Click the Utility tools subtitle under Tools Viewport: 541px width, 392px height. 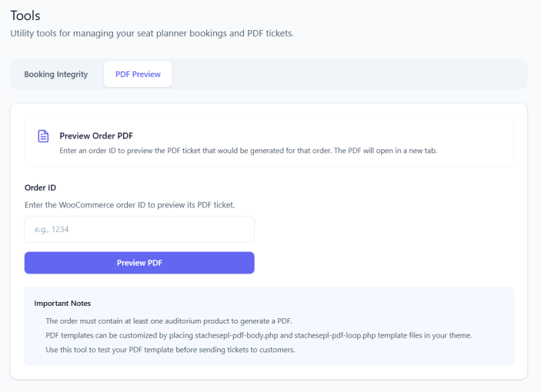[x=152, y=34]
